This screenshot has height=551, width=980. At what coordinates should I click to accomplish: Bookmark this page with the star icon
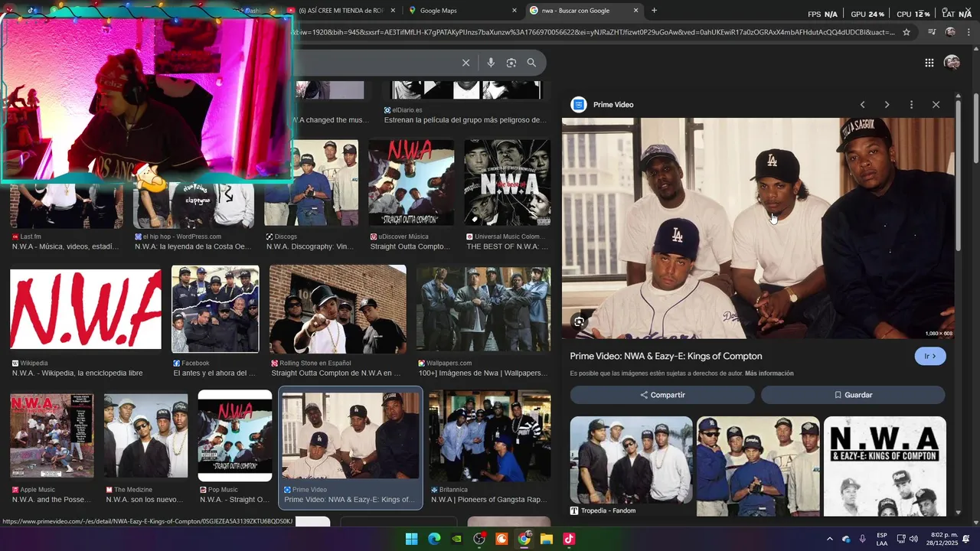coord(906,32)
